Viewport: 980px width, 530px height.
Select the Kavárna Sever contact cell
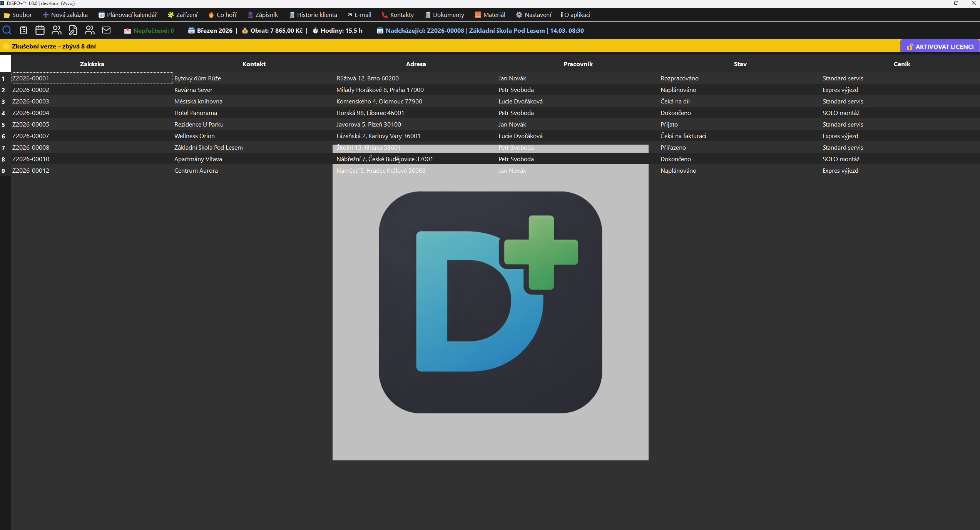click(x=254, y=90)
